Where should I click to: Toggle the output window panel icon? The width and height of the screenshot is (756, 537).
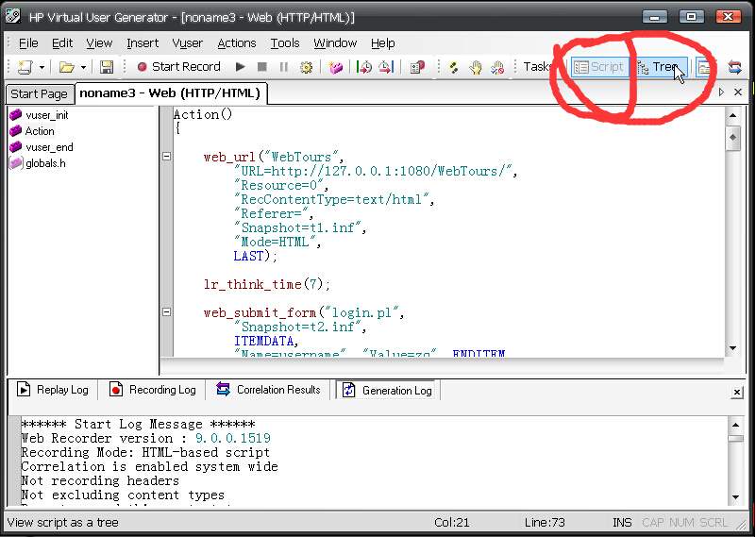coord(704,67)
